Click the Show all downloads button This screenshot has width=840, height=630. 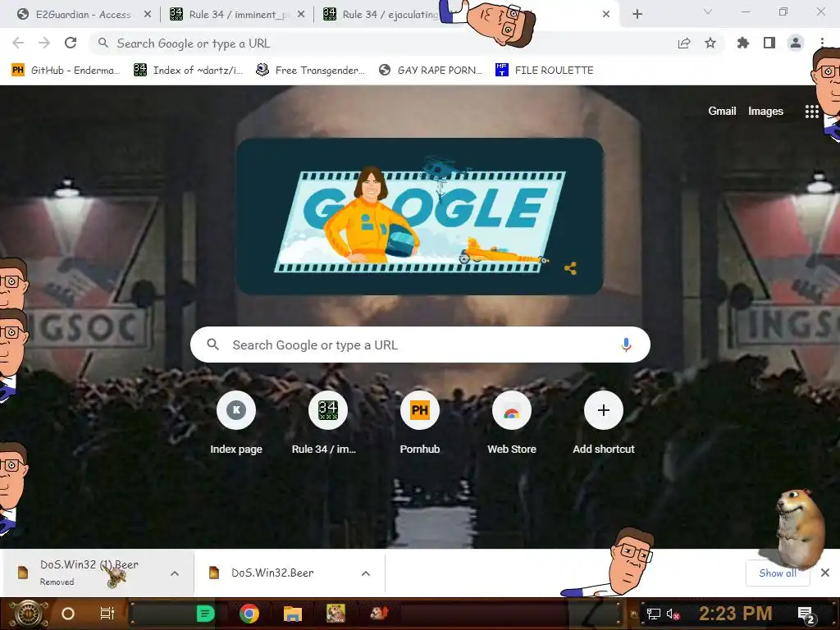pos(778,573)
